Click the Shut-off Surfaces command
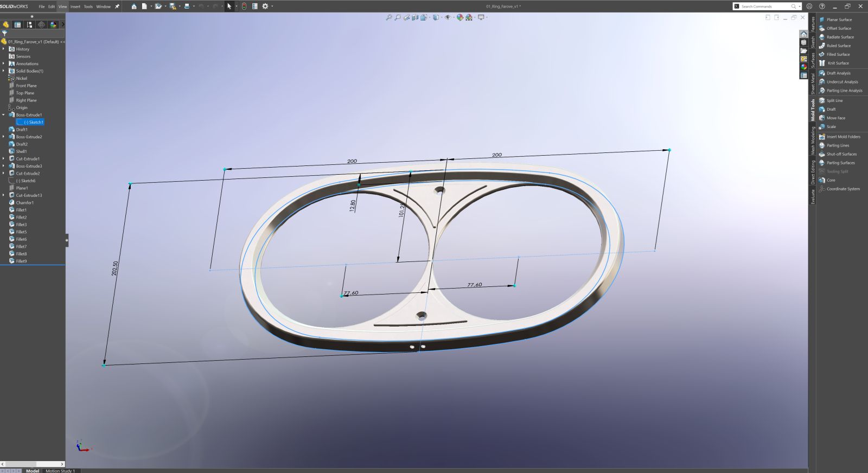 (x=841, y=154)
